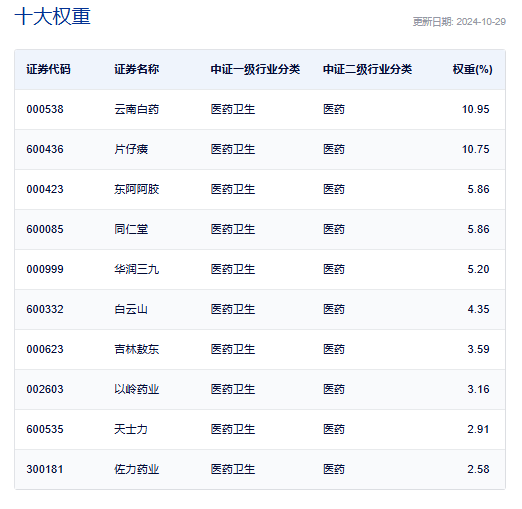522x509 pixels.
Task: Click weight value 10.95
Action: (476, 109)
